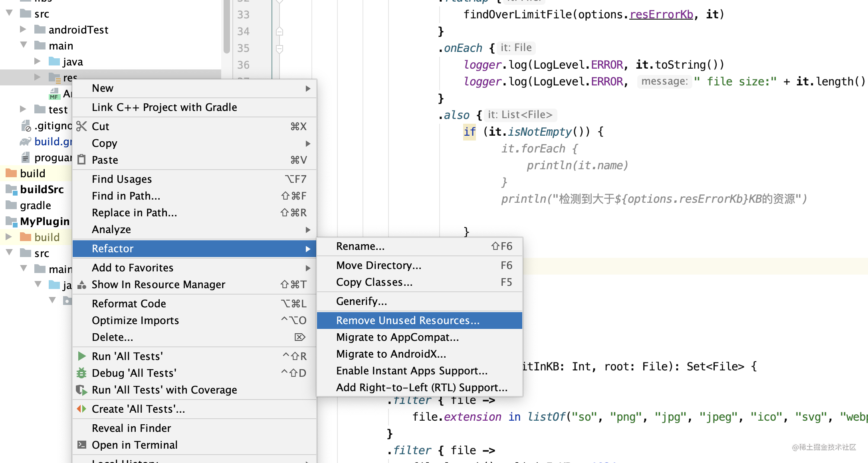Click the scissors Cut icon
The width and height of the screenshot is (868, 463).
click(81, 126)
